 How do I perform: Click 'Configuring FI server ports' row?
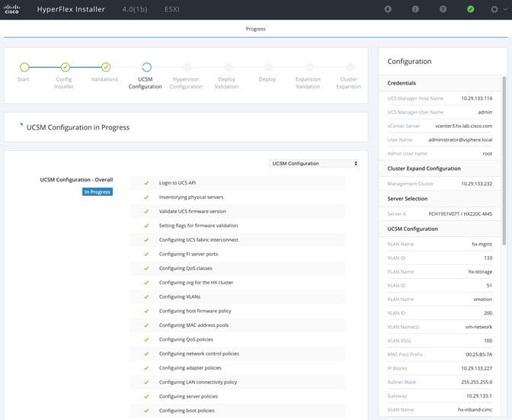(x=238, y=254)
